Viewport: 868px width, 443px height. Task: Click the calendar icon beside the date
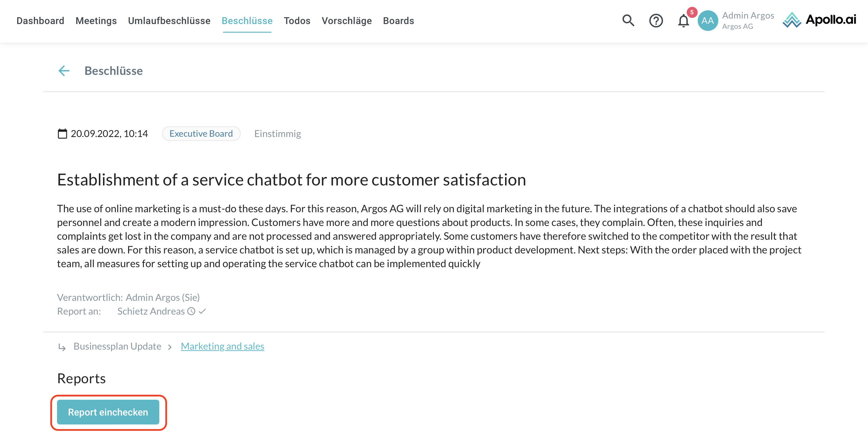tap(62, 134)
